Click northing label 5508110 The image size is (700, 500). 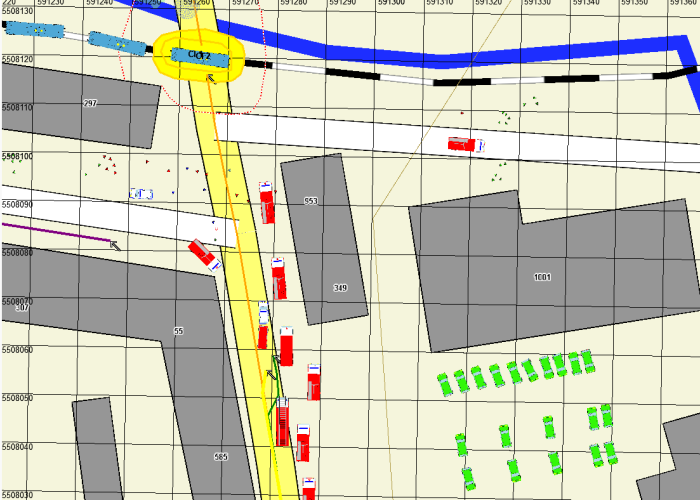[x=17, y=108]
